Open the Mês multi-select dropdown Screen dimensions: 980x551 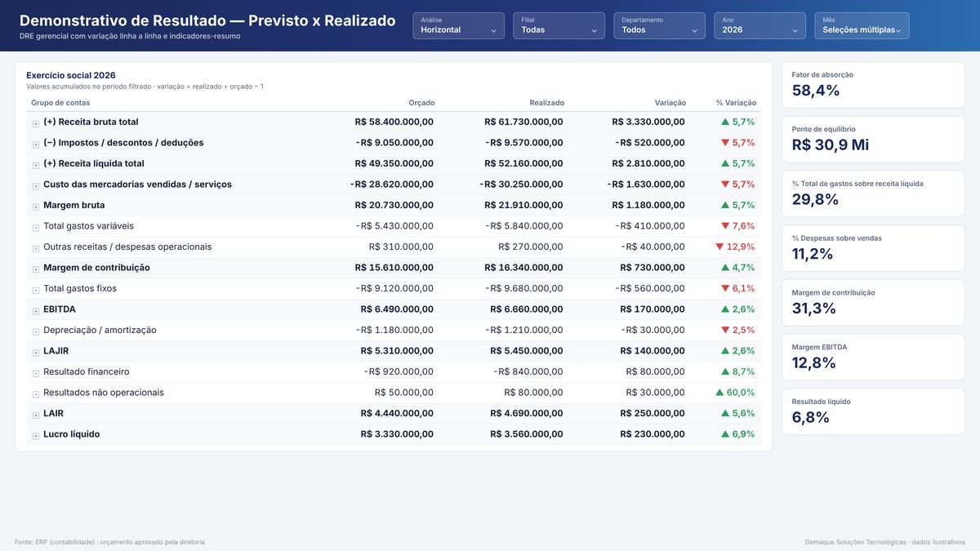point(862,25)
